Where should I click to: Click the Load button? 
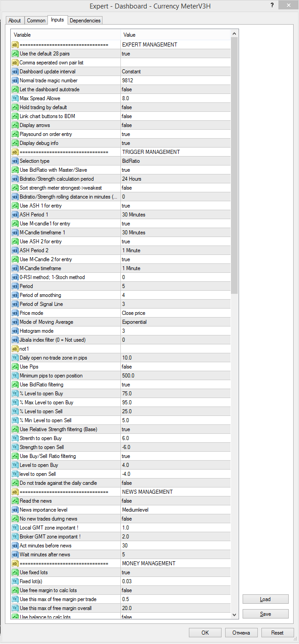click(265, 599)
